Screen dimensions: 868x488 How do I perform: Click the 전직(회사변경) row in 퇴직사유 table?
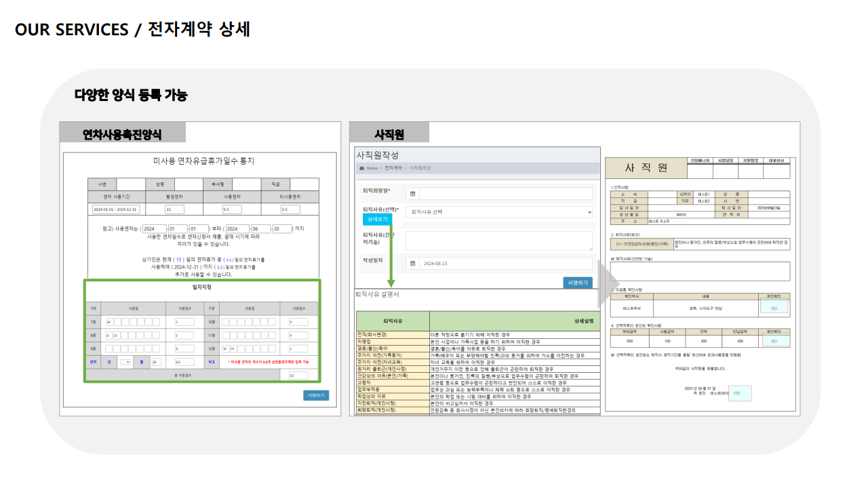[x=477, y=335]
